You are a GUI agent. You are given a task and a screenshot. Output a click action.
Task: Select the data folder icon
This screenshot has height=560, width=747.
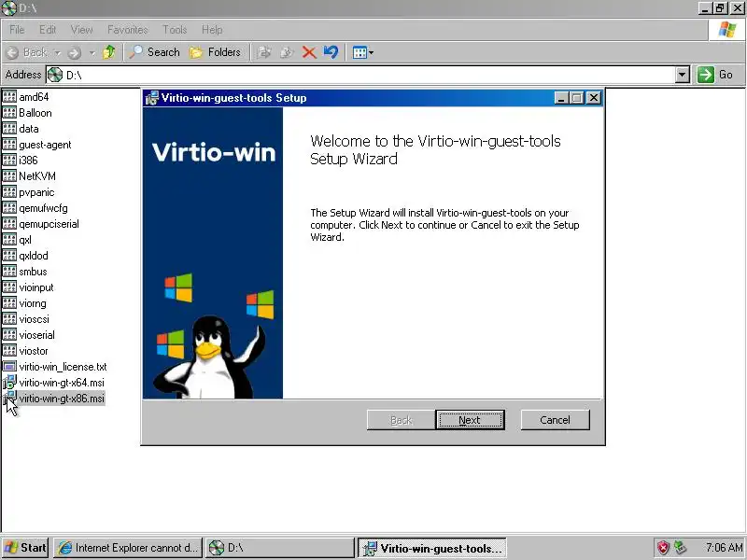[x=9, y=129]
